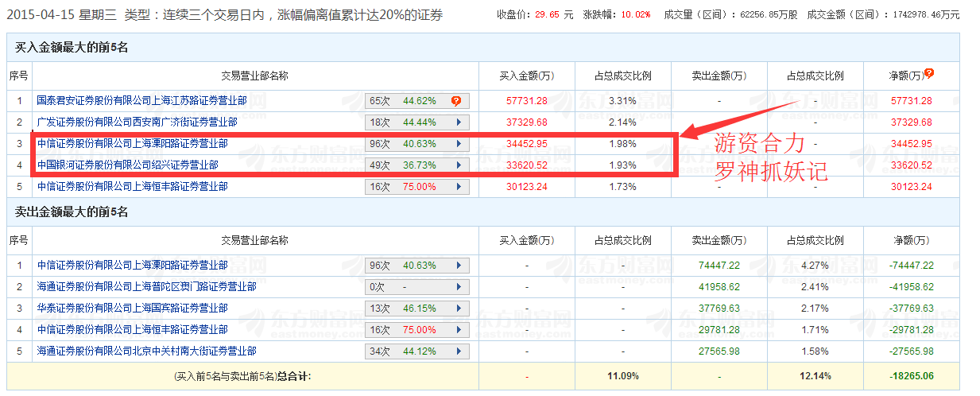Click the 4.27% sell ratio cell
The image size is (980, 396).
click(815, 266)
